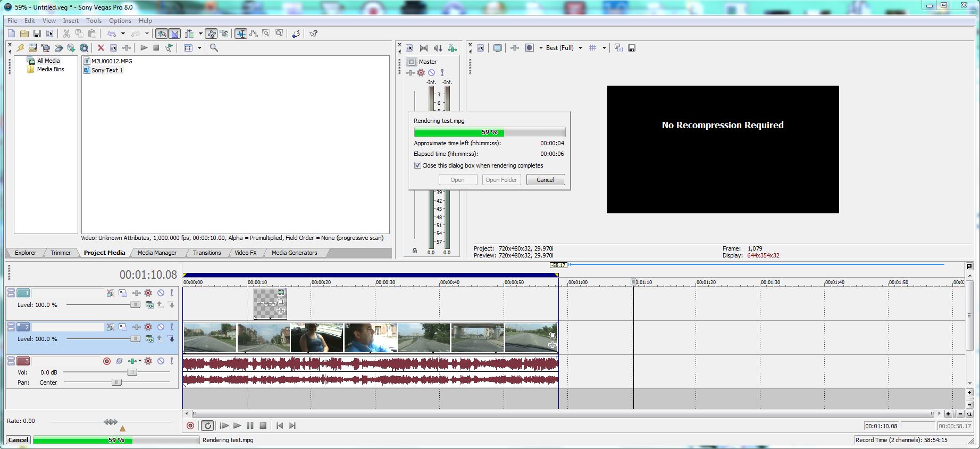Toggle Enable Snapping button in toolbar

click(162, 34)
